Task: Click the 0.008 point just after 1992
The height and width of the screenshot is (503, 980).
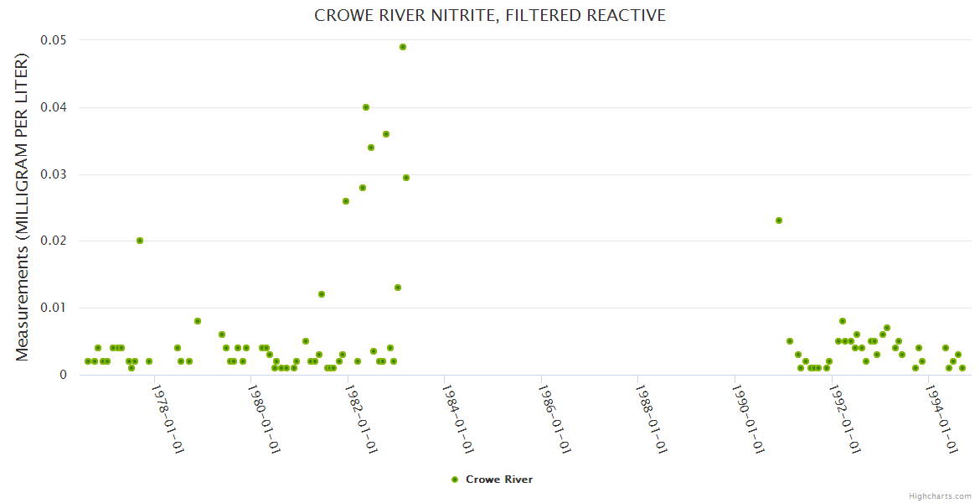Action: (843, 321)
